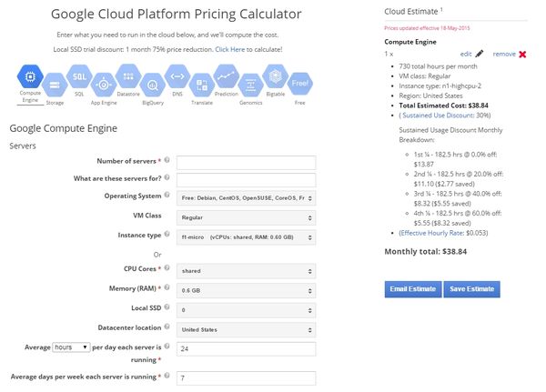Select the Compute Engine product icon

(x=29, y=76)
